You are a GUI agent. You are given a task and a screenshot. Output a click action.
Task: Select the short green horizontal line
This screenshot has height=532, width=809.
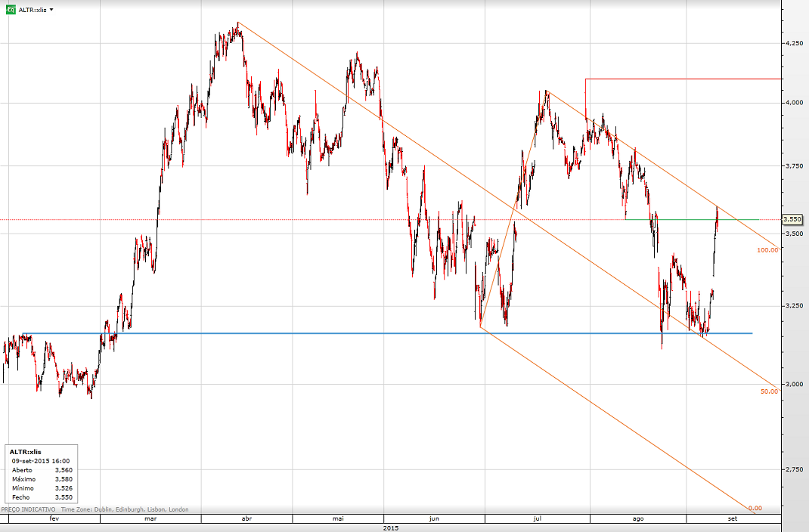tap(692, 220)
